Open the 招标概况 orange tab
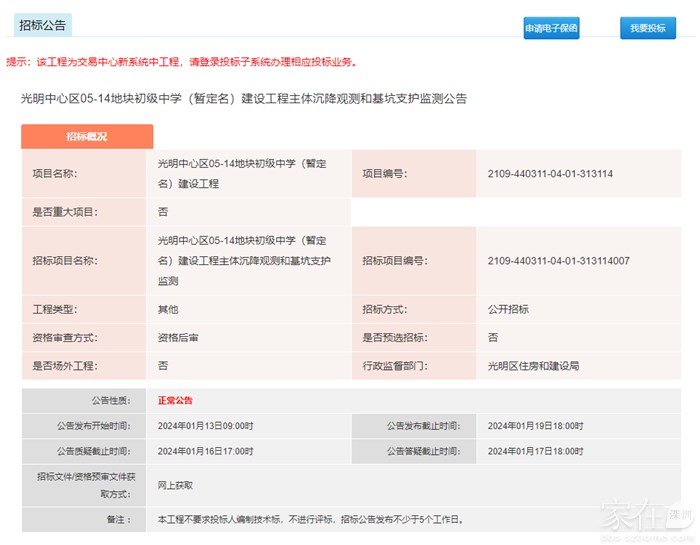700x545 pixels. tap(87, 137)
